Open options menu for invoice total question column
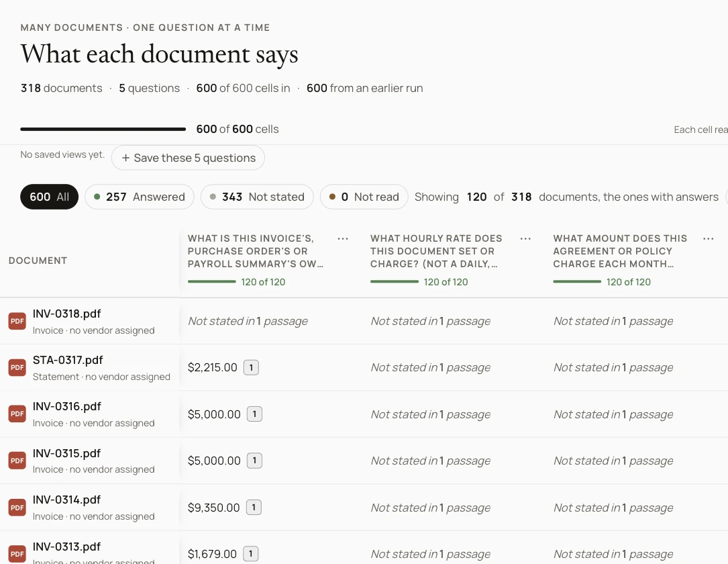Viewport: 728px width, 564px height. click(x=343, y=238)
